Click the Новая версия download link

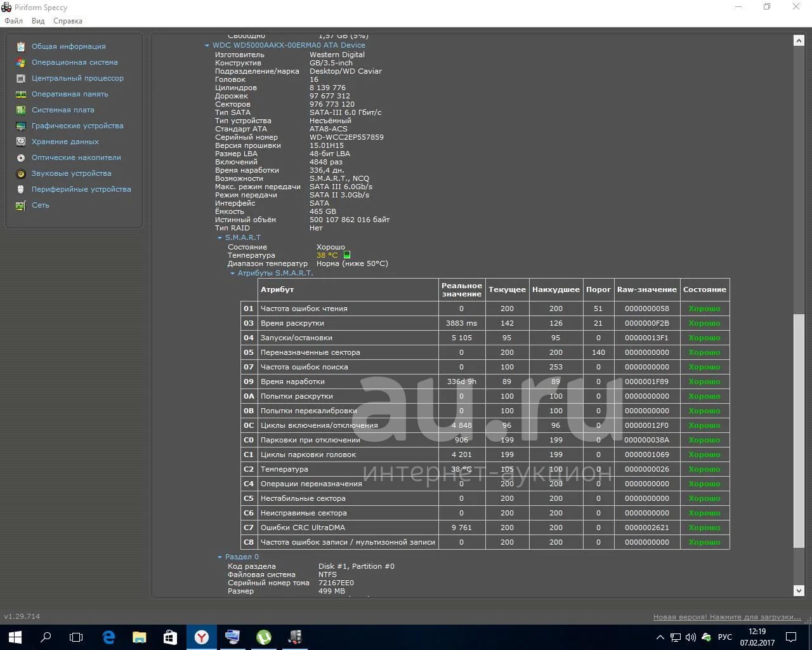pos(727,617)
